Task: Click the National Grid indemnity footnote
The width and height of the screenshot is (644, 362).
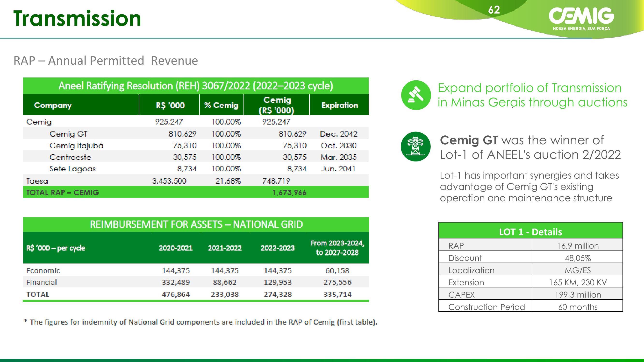Action: pyautogui.click(x=200, y=322)
